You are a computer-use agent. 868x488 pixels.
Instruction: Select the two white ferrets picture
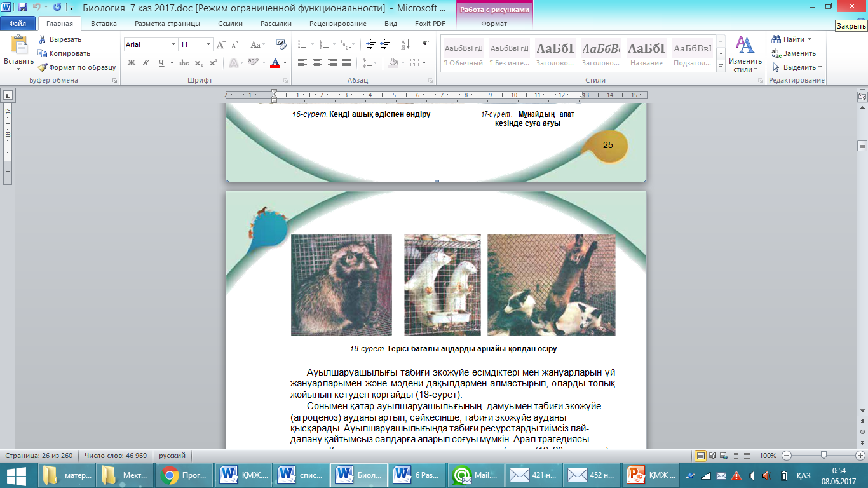442,285
